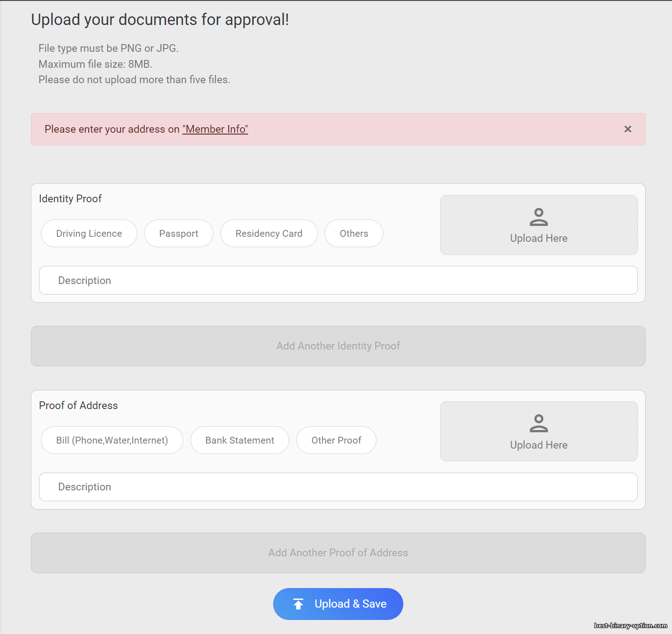Image resolution: width=672 pixels, height=634 pixels.
Task: Select Driving Licence as identity proof type
Action: tap(89, 234)
